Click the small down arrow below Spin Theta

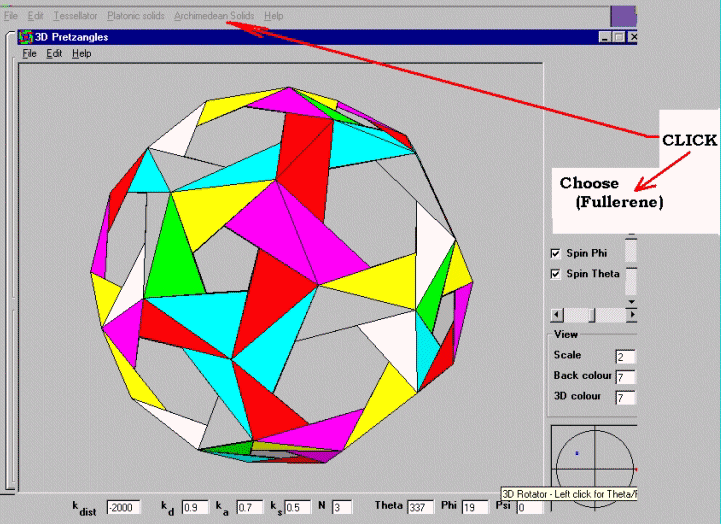coord(631,300)
